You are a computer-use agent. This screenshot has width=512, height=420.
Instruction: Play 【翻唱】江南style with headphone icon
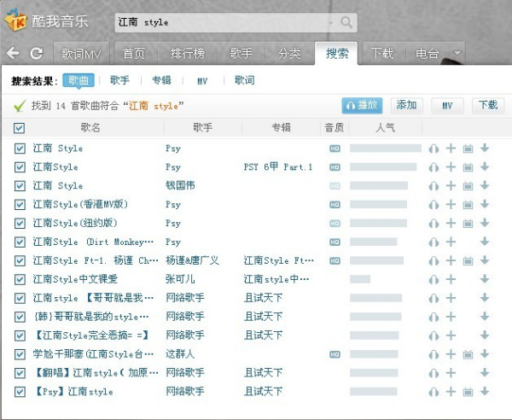coord(433,373)
